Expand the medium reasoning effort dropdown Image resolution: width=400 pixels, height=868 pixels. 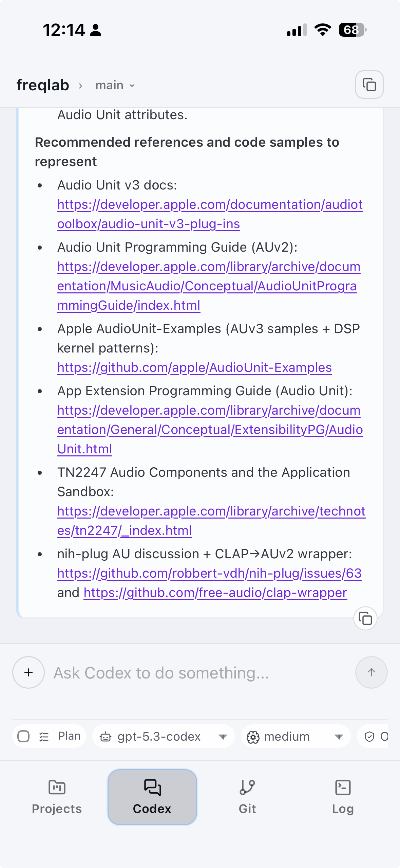coord(338,737)
